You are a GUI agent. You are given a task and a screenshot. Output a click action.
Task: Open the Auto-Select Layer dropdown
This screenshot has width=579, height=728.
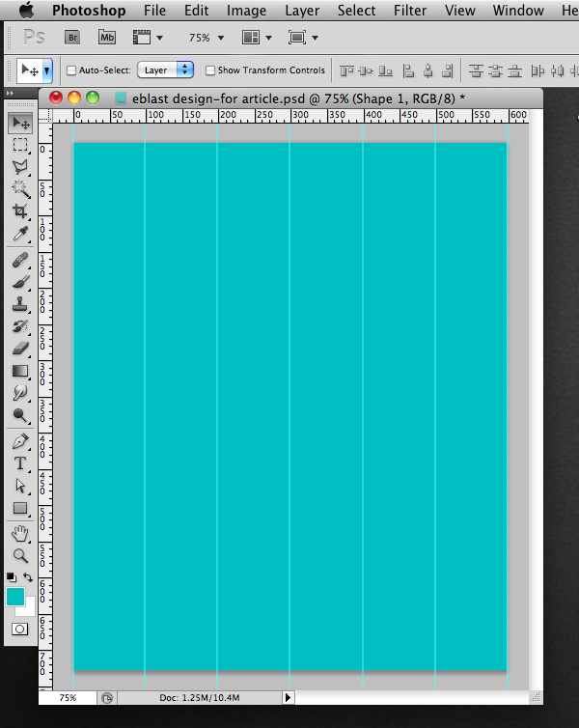click(166, 70)
